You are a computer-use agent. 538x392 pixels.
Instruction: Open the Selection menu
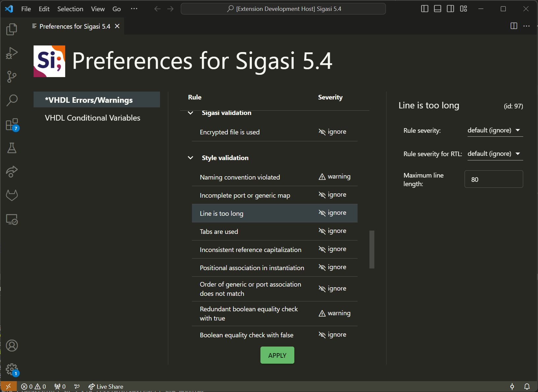point(70,9)
